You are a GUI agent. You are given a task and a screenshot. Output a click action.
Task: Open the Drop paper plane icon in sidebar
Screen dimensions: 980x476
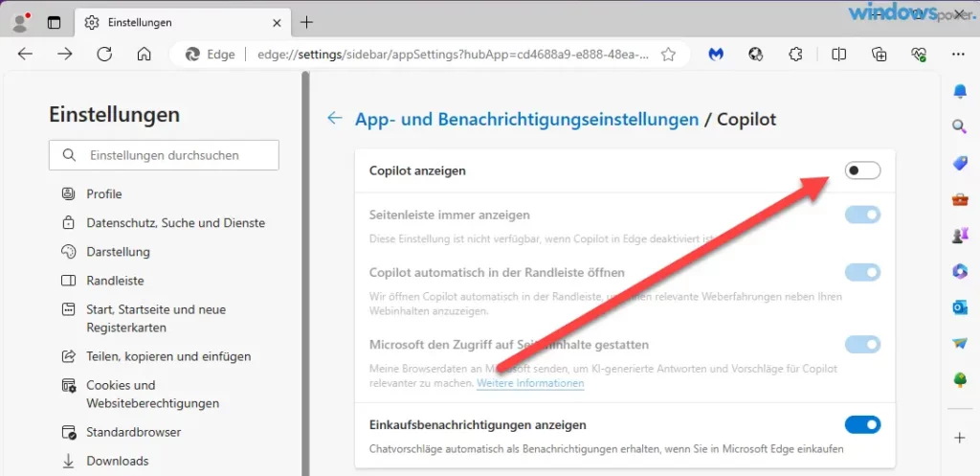(960, 344)
